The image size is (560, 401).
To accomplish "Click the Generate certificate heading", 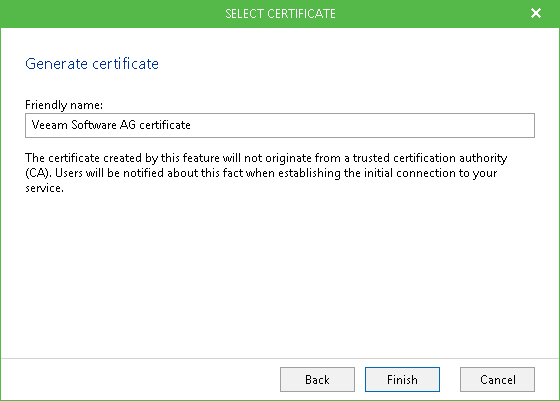I will 92,64.
